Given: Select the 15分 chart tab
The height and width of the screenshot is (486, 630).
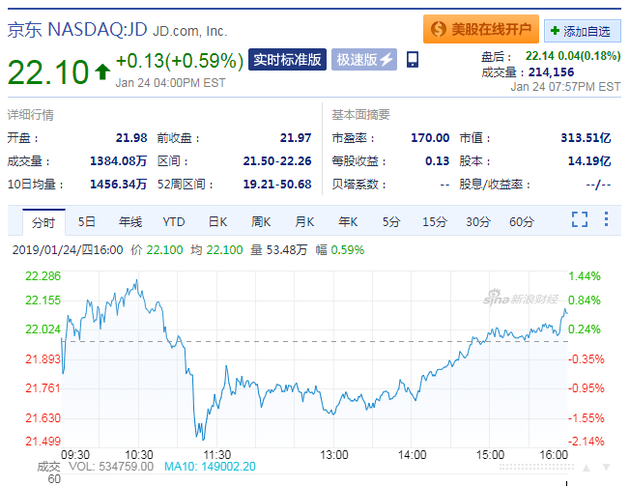Looking at the screenshot, I should 434,222.
